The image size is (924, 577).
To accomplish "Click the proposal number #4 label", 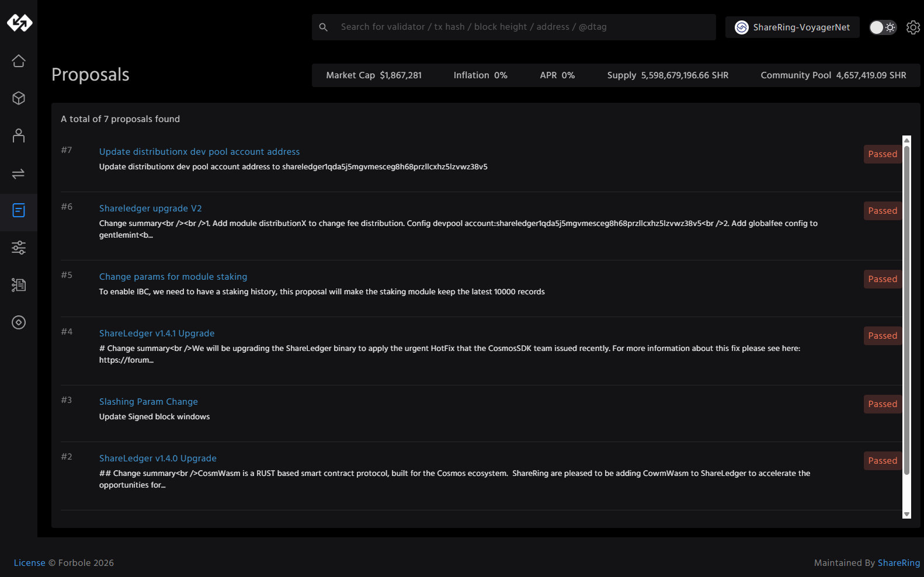I will [67, 332].
